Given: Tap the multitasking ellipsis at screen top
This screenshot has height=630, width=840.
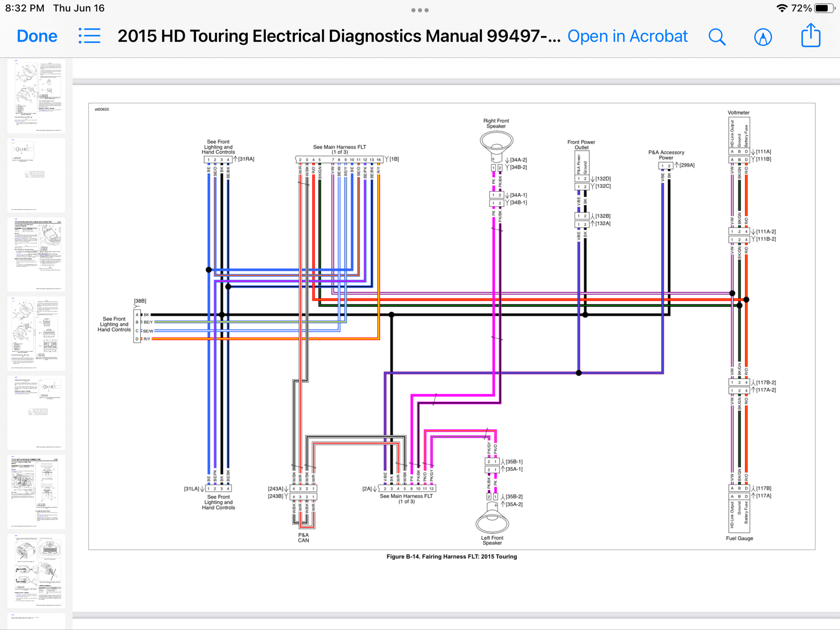Looking at the screenshot, I should tap(420, 10).
